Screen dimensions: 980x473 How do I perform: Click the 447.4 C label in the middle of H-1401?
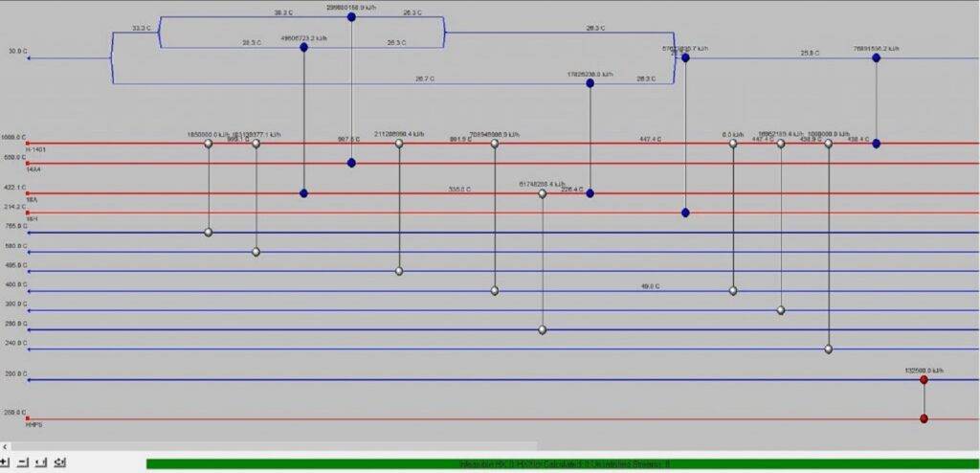(650, 139)
